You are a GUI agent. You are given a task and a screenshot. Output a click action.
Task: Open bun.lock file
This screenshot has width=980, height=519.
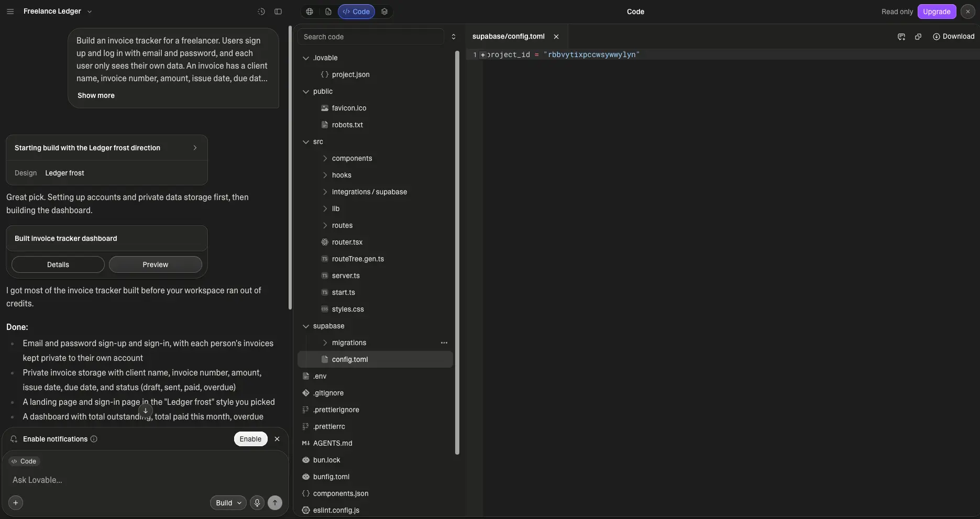click(x=375, y=460)
